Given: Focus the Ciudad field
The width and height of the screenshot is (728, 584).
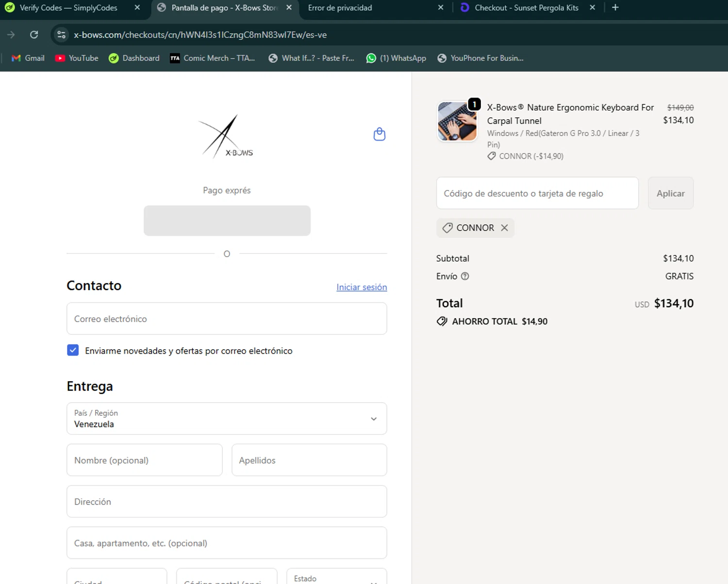Looking at the screenshot, I should pyautogui.click(x=117, y=576).
